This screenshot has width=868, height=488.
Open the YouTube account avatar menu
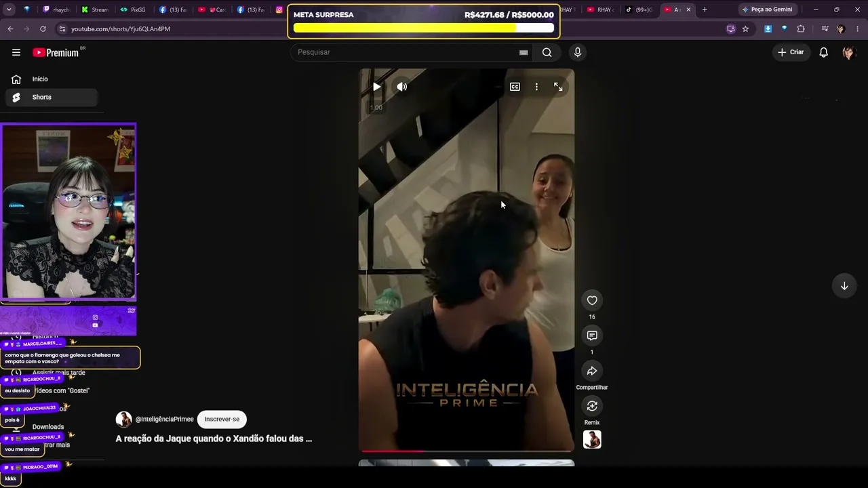pyautogui.click(x=848, y=52)
